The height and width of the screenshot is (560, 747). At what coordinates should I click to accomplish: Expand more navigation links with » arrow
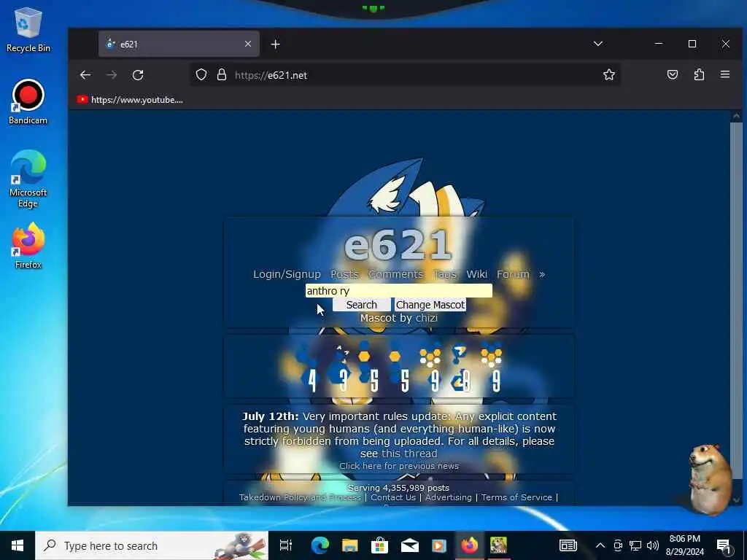click(x=542, y=274)
